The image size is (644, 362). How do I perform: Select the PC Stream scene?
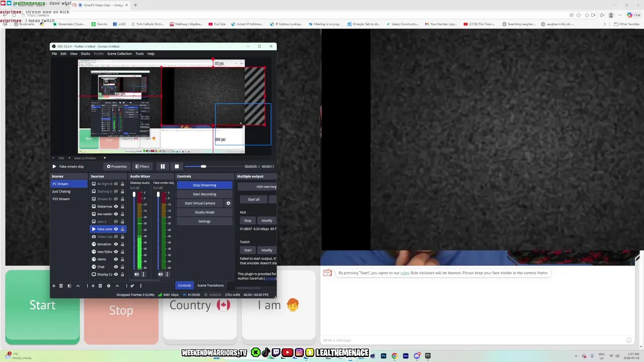tap(69, 184)
